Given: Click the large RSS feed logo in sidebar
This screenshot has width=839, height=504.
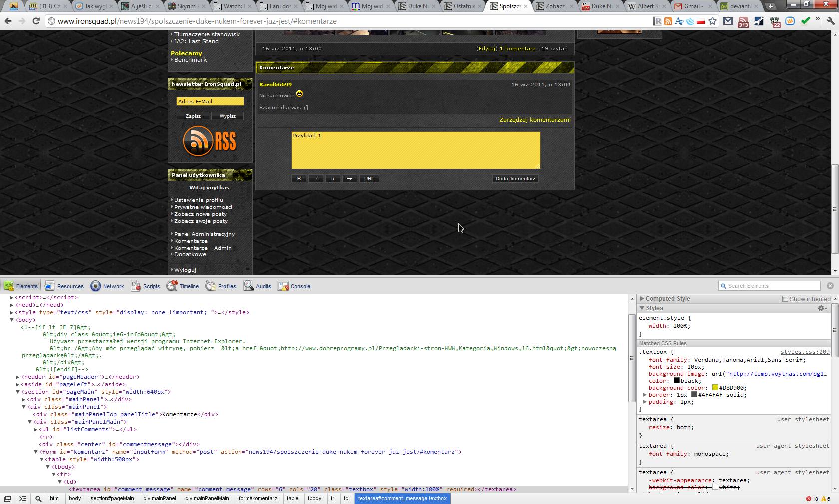Looking at the screenshot, I should [x=210, y=141].
